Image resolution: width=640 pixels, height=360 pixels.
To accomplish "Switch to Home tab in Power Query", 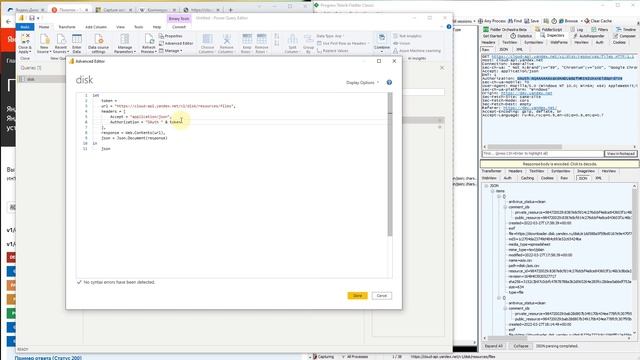I will [44, 27].
